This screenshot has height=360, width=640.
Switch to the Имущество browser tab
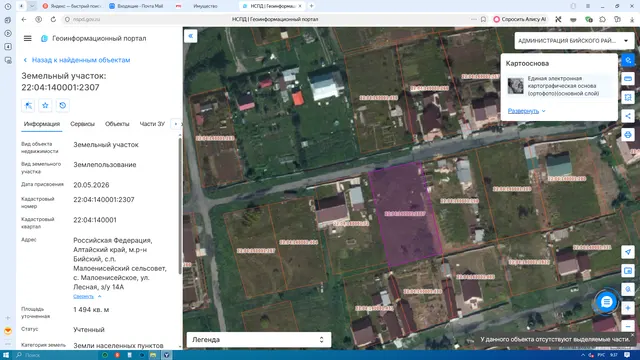click(204, 6)
